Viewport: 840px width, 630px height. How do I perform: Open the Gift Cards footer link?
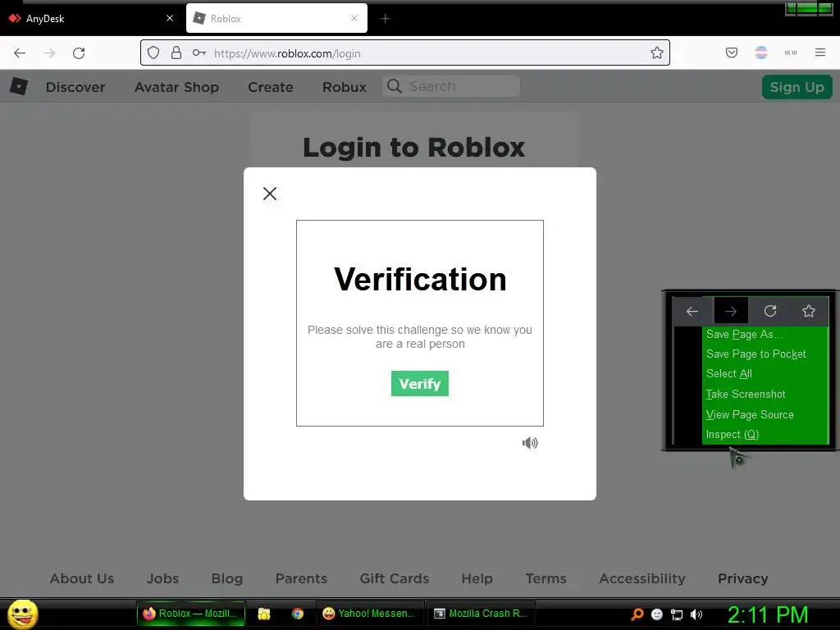[x=395, y=578]
